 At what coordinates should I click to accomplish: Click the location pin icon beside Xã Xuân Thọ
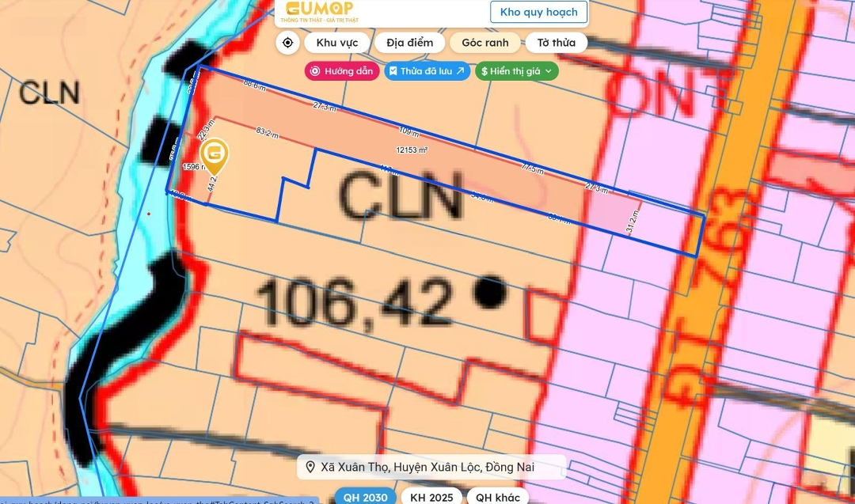[x=310, y=468]
